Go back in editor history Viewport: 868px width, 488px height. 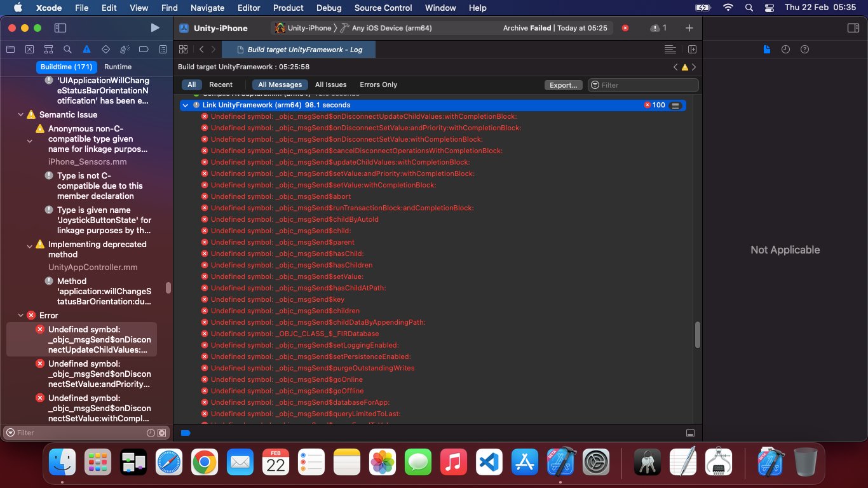click(201, 49)
